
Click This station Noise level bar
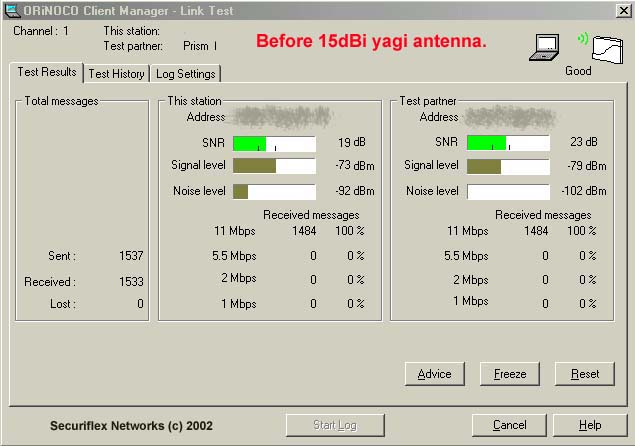[274, 192]
